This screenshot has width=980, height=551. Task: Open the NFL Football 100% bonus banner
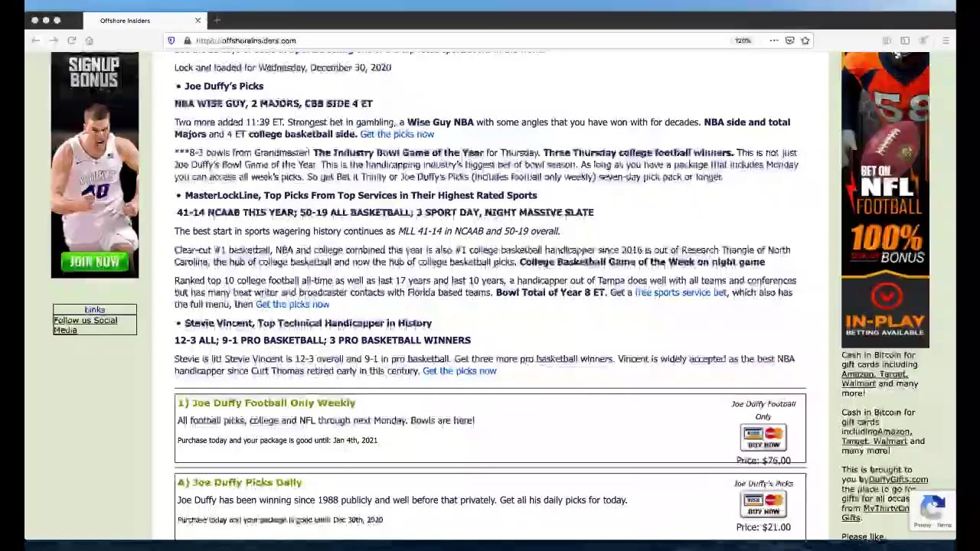click(885, 201)
